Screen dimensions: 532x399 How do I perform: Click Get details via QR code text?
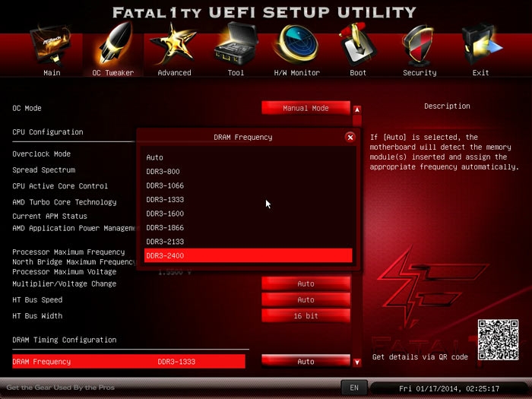420,357
